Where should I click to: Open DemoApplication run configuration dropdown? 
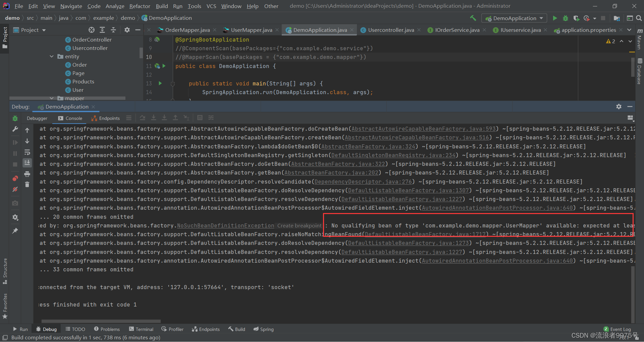click(514, 18)
